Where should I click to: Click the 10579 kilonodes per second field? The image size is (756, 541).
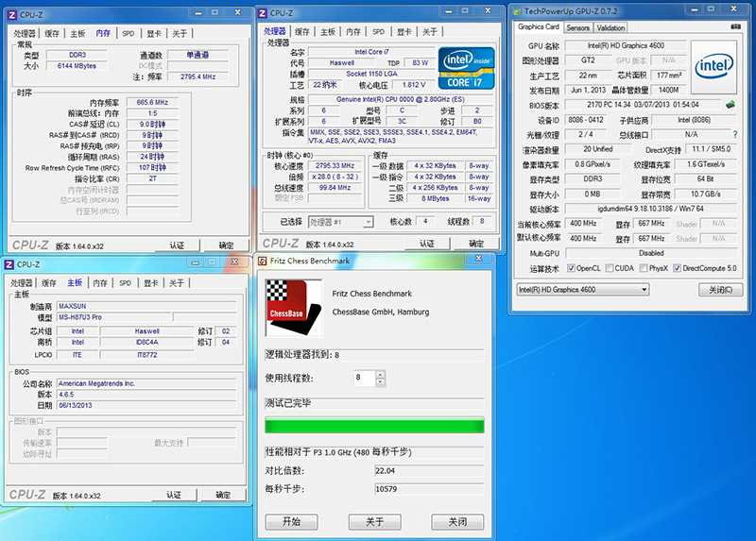click(x=429, y=489)
